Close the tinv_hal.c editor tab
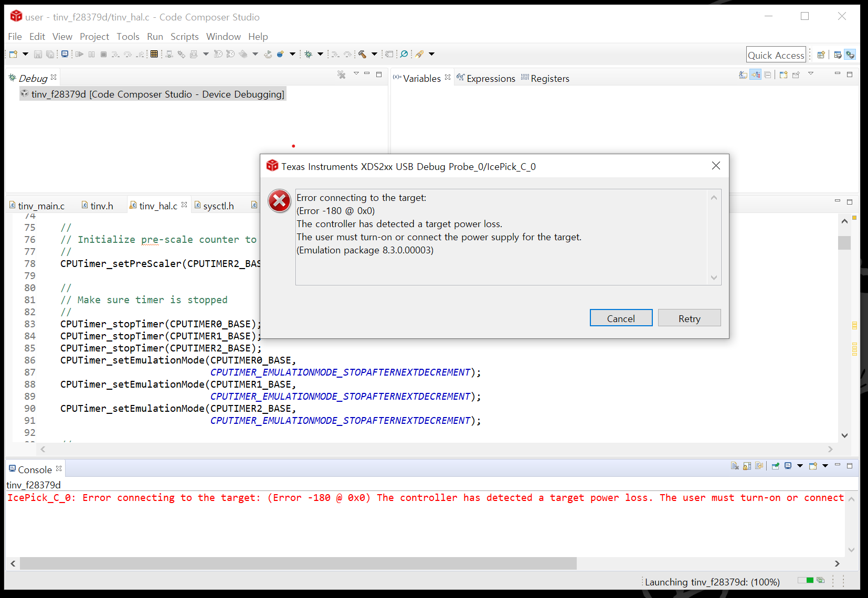868x598 pixels. tap(184, 205)
